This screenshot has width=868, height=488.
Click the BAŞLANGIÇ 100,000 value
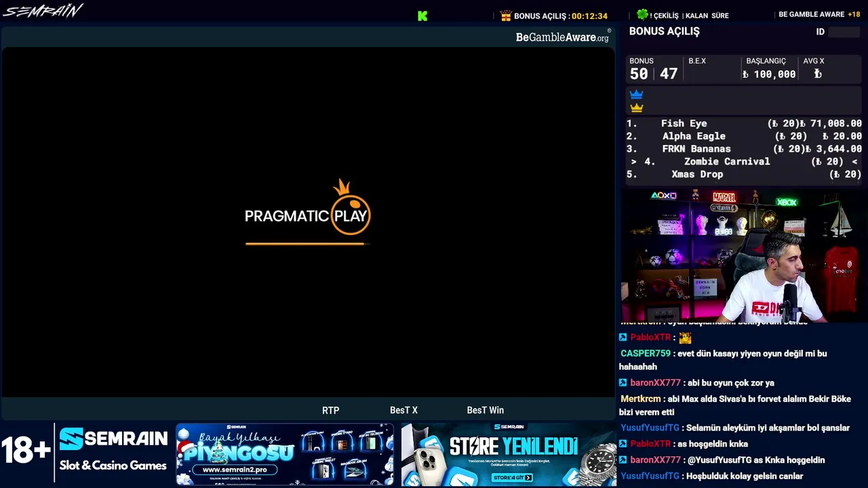tap(769, 75)
